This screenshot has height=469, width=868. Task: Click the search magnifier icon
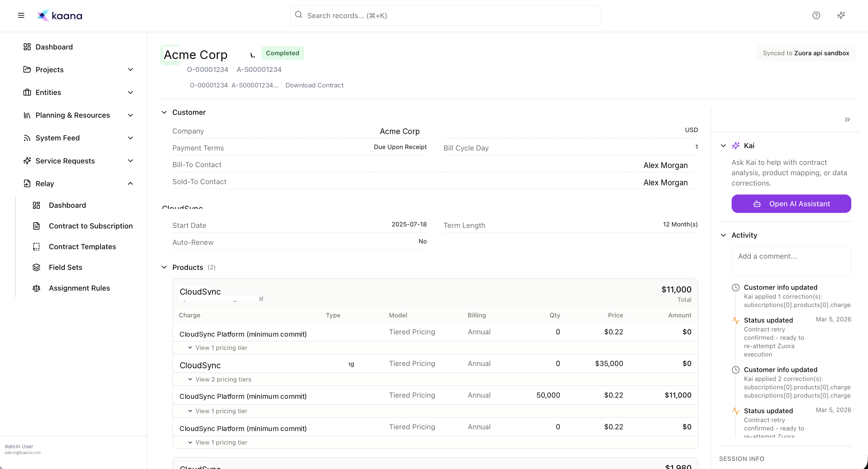(x=298, y=15)
